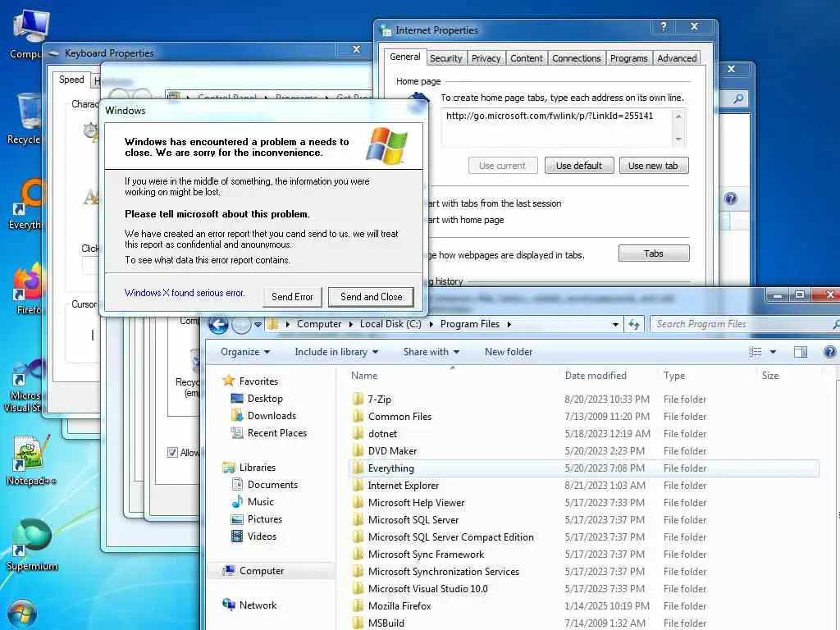Select Libraries in navigation pane
The height and width of the screenshot is (630, 840).
pyautogui.click(x=257, y=468)
